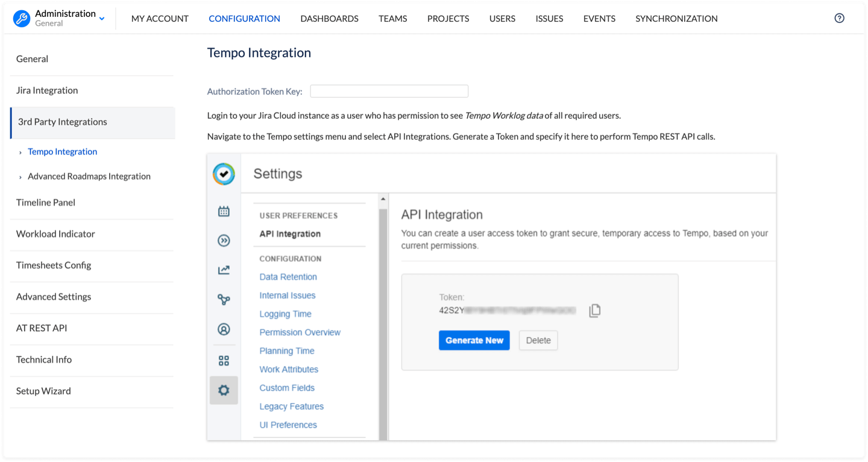The width and height of the screenshot is (868, 462).
Task: Click the calendar icon in Tempo sidebar
Action: pos(224,211)
